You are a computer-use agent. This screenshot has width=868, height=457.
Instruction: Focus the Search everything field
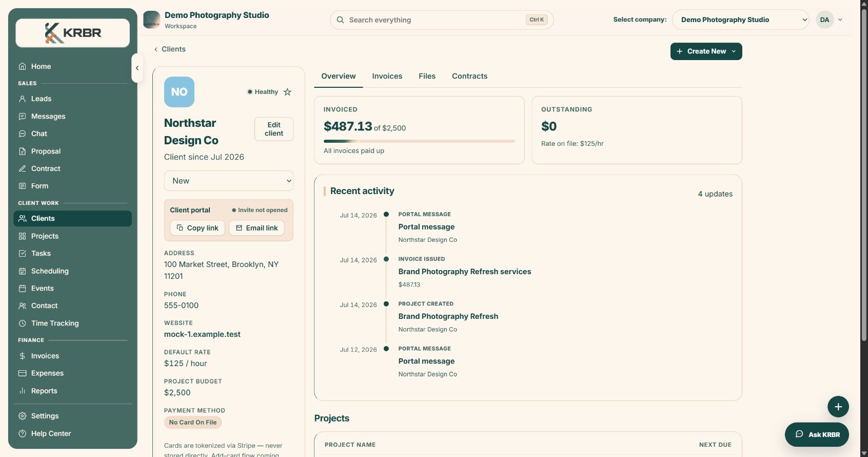(x=442, y=20)
